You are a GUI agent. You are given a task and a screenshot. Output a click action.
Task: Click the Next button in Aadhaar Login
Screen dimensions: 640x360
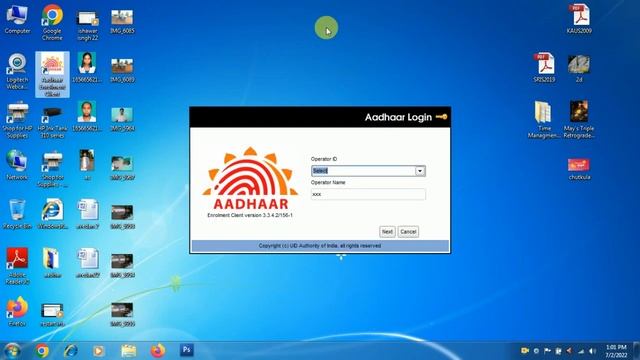click(x=387, y=232)
